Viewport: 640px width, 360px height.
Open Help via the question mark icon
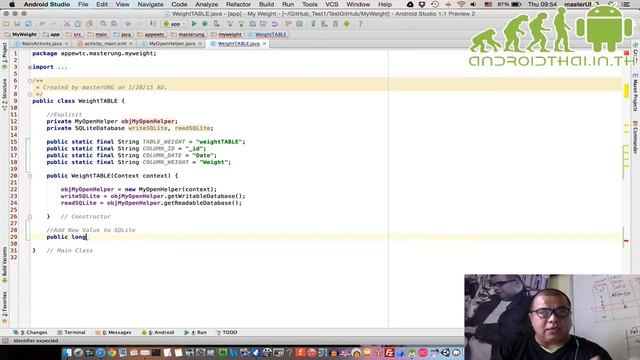pos(360,24)
